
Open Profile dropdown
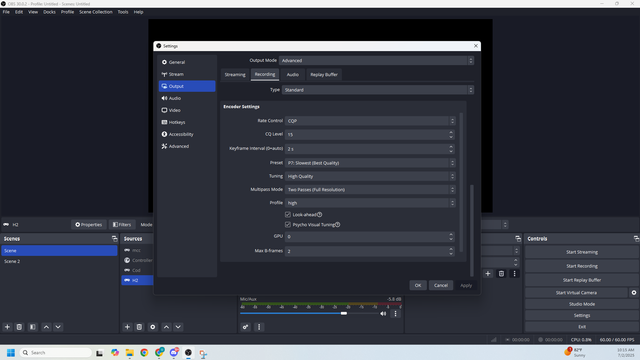370,203
